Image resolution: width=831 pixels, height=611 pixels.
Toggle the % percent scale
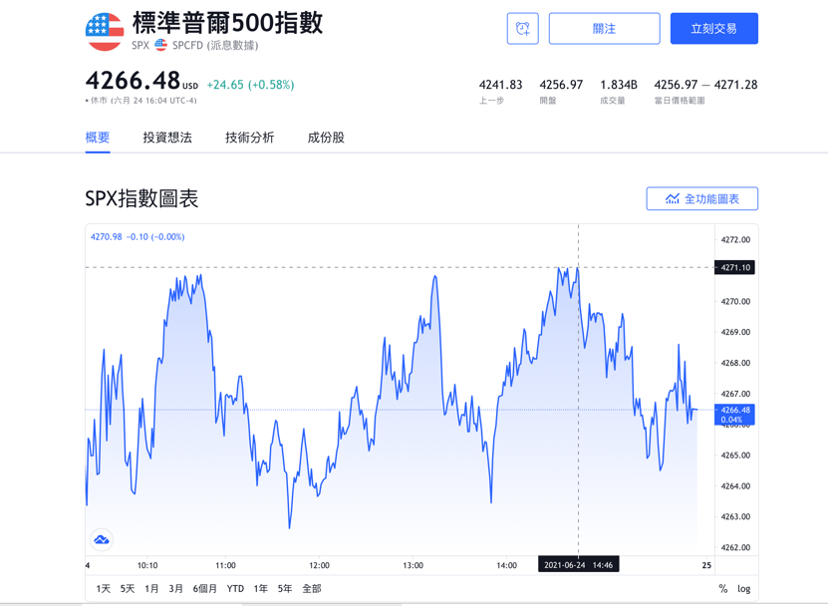(724, 590)
